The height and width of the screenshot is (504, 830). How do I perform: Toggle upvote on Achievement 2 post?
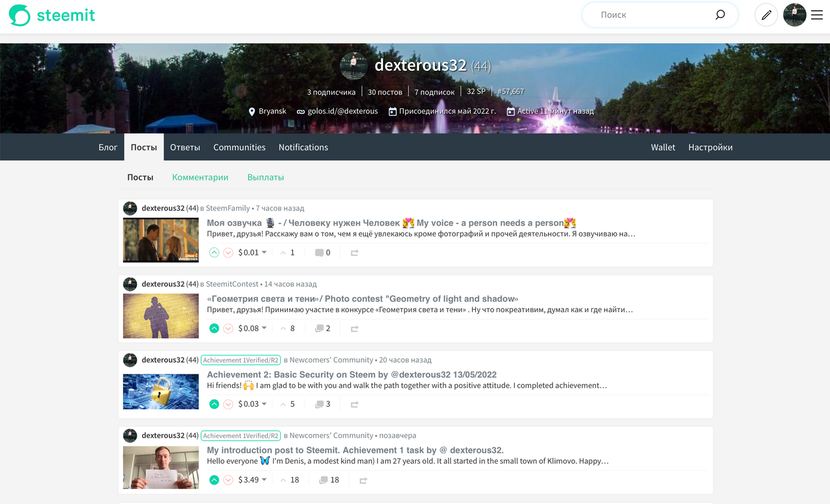pyautogui.click(x=214, y=404)
